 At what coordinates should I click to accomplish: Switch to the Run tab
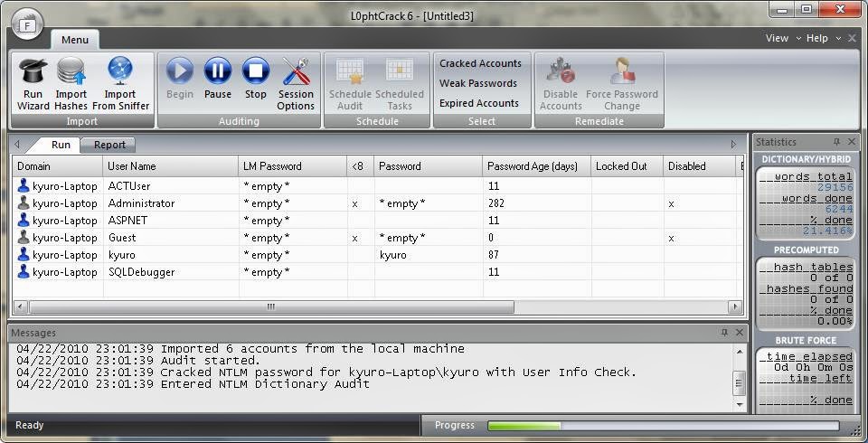(x=61, y=145)
